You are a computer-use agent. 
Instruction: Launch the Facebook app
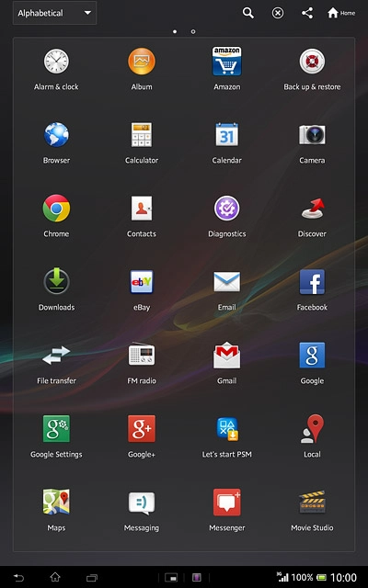[x=312, y=282]
